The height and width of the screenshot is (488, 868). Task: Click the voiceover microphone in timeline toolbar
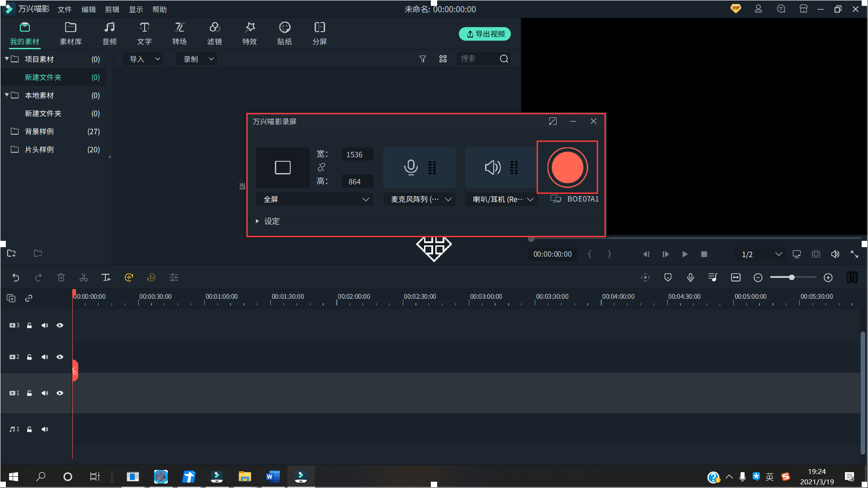(x=690, y=277)
